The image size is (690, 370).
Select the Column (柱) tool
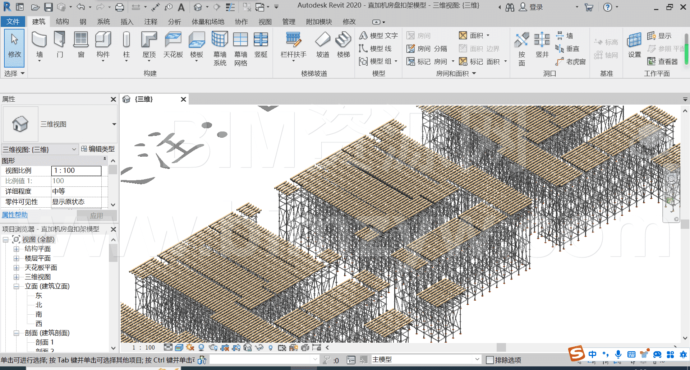coord(126,45)
